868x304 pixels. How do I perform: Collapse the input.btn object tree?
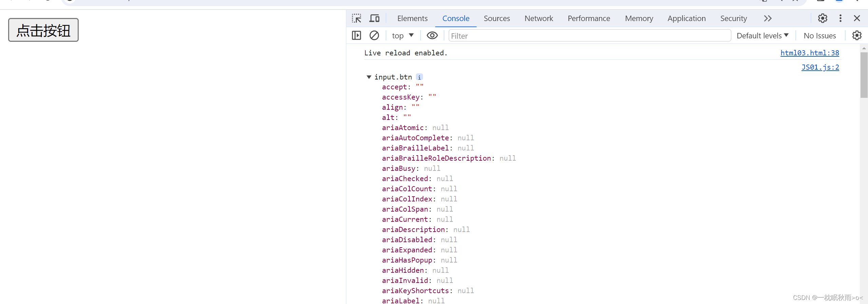point(369,77)
